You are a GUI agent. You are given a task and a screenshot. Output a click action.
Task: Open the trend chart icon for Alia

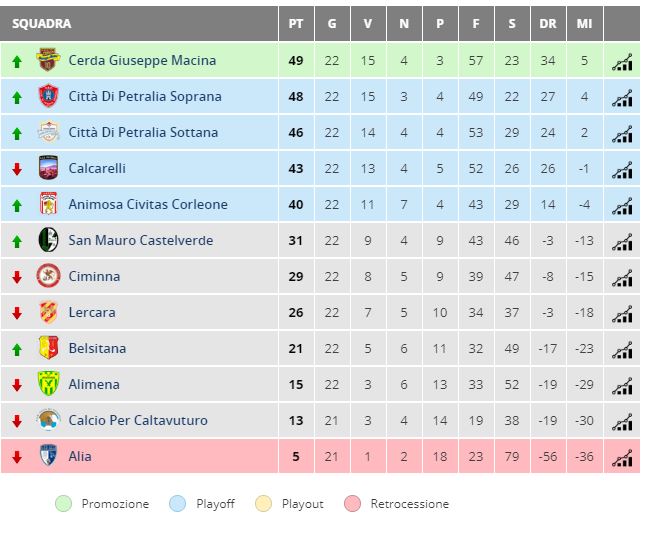(x=622, y=457)
